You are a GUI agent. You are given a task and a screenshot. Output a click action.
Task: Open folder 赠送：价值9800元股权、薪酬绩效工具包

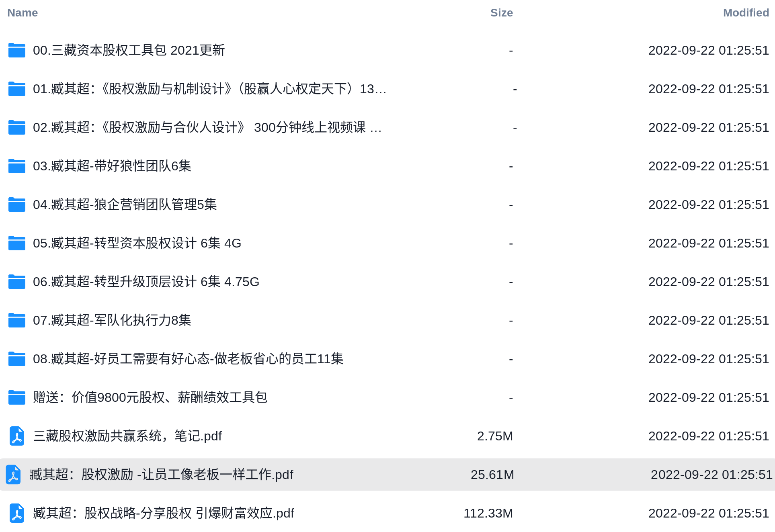(x=150, y=397)
